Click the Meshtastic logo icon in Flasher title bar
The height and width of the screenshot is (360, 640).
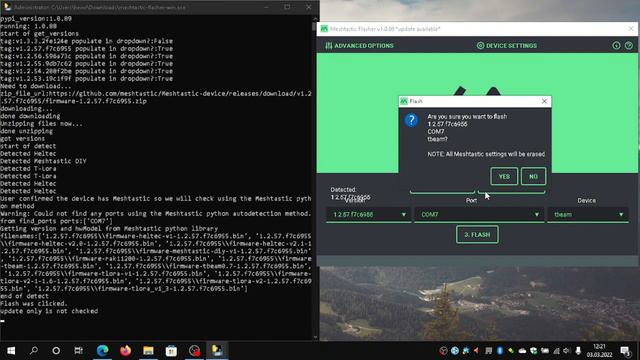pos(324,29)
